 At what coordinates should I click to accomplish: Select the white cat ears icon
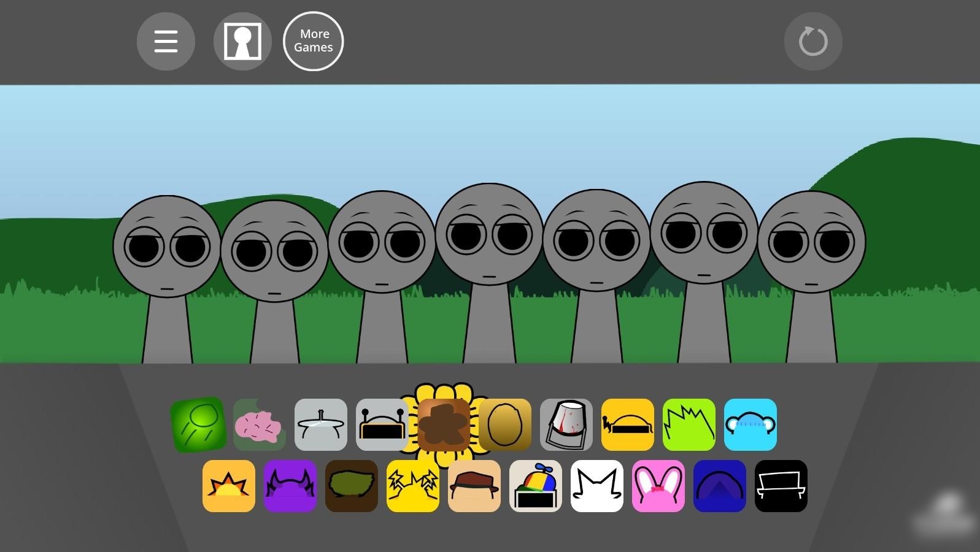tap(597, 486)
